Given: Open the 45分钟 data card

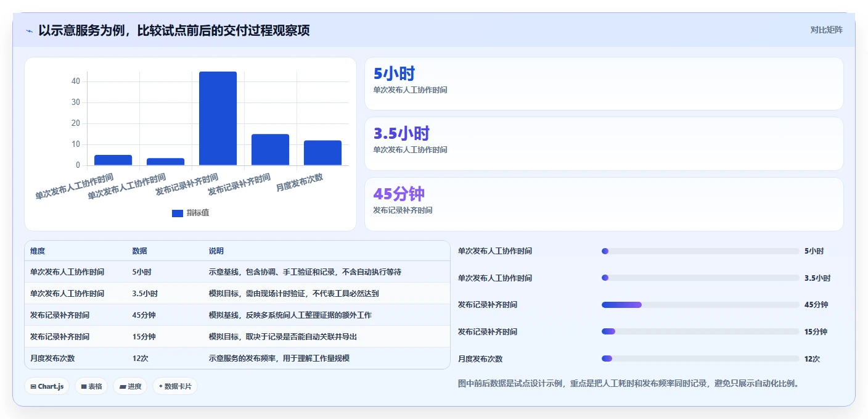Looking at the screenshot, I should pos(604,204).
